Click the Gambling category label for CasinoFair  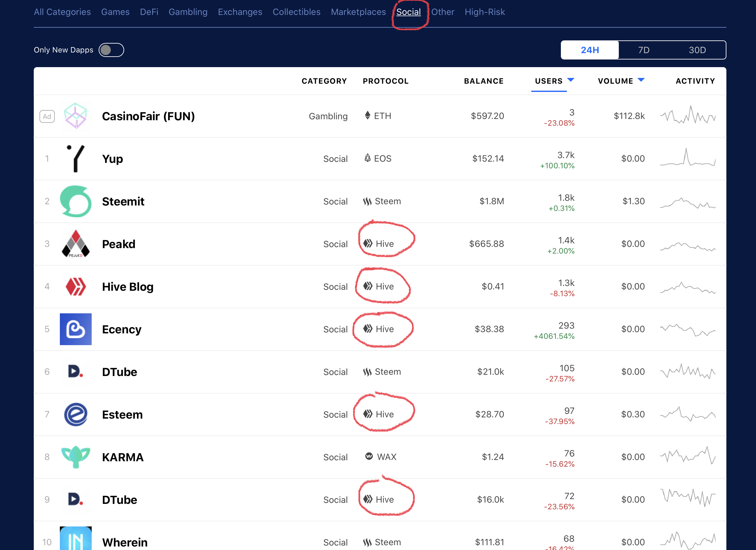pos(328,116)
